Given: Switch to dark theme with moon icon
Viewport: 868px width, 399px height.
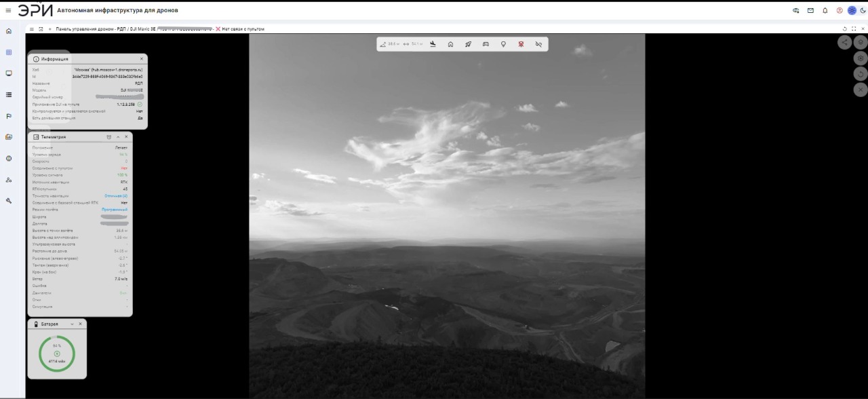Looking at the screenshot, I should coord(863,10).
